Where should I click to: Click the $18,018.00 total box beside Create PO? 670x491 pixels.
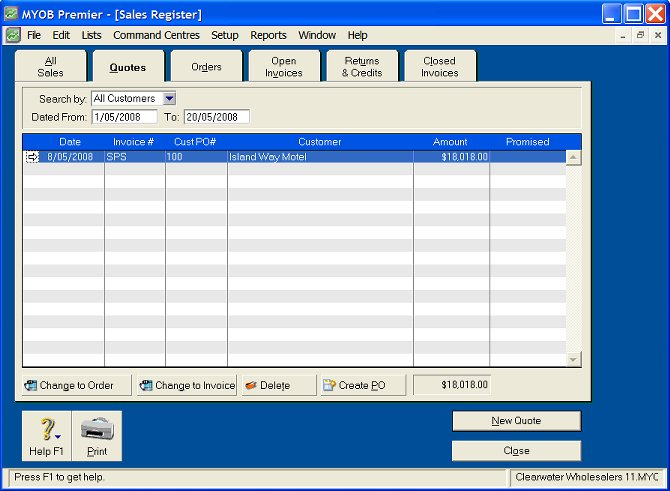[x=452, y=385]
